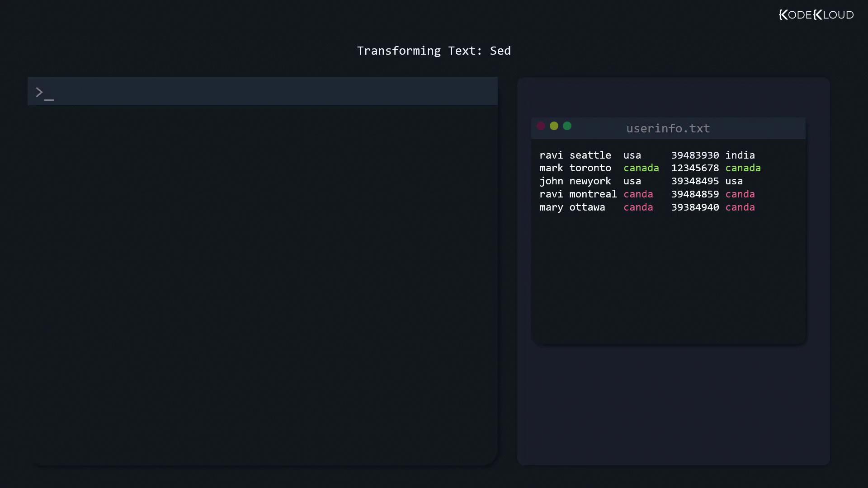
Task: Click the word 'seattle'
Action: 590,155
